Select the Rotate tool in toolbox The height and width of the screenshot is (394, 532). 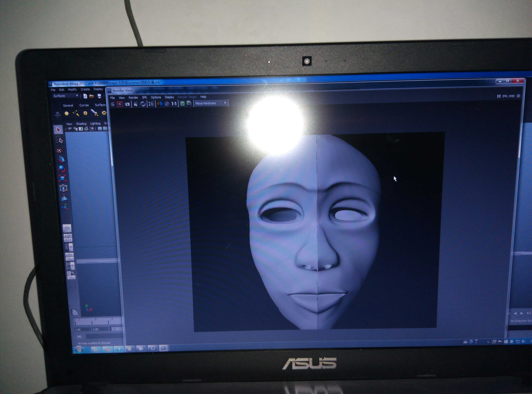(62, 169)
